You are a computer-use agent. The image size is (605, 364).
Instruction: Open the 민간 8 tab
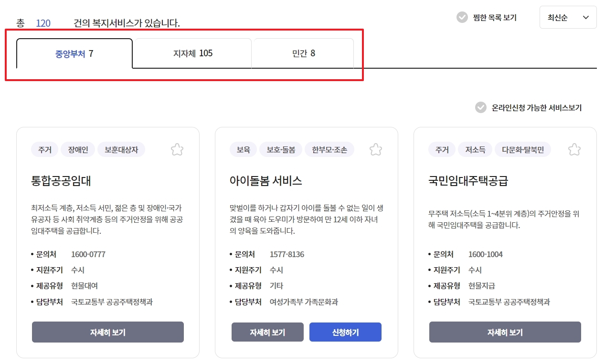point(303,54)
